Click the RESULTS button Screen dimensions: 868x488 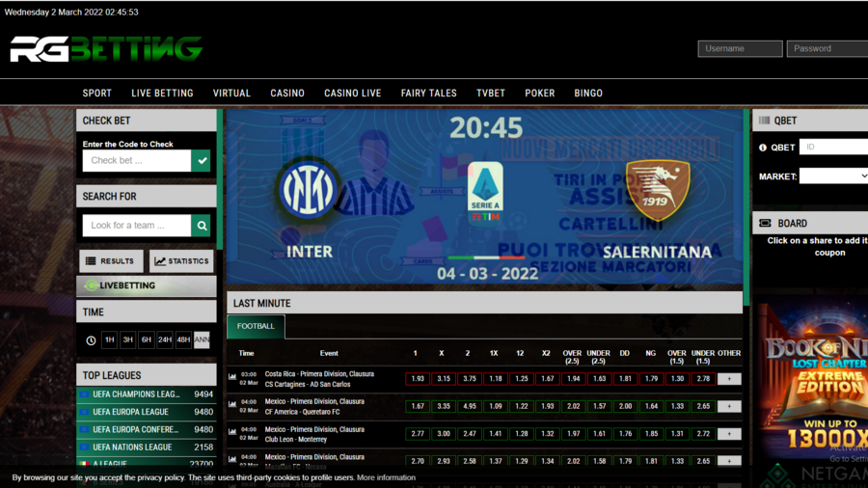[x=111, y=261]
